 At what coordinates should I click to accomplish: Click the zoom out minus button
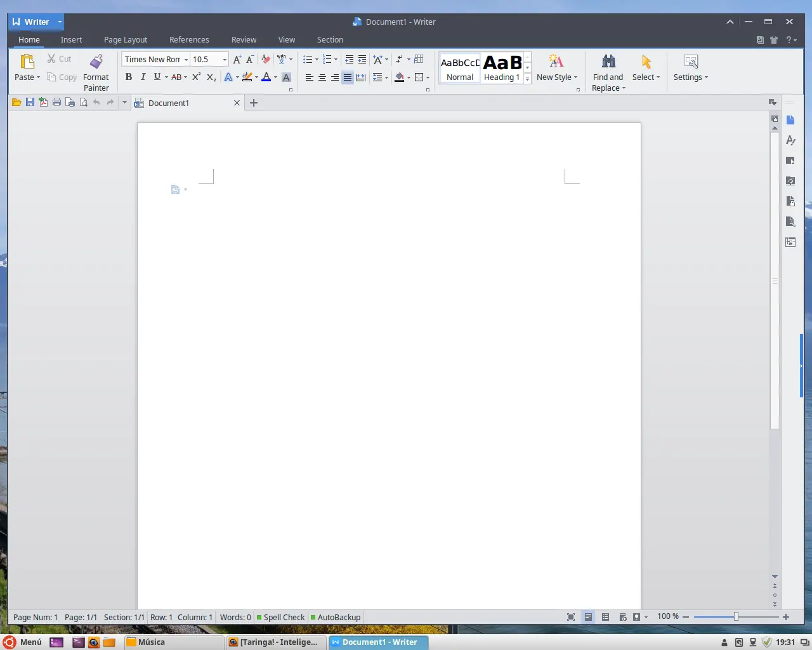[x=686, y=617]
